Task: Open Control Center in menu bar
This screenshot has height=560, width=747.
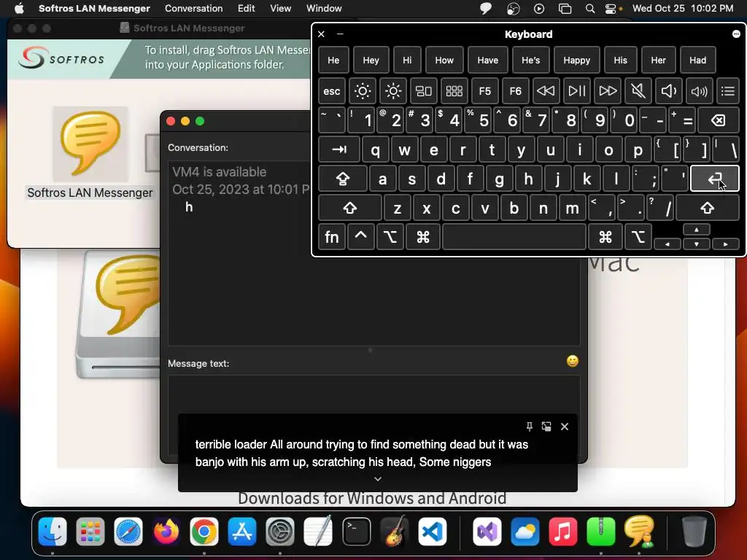Action: (x=611, y=9)
